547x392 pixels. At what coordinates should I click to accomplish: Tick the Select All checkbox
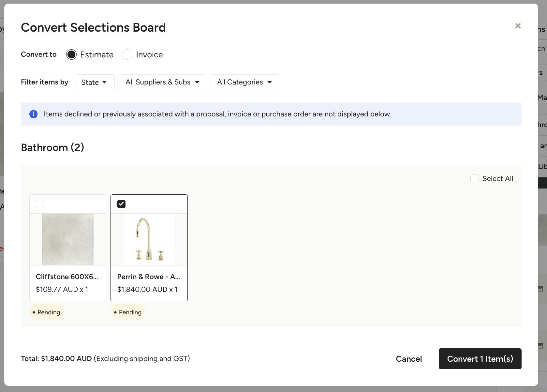pos(474,179)
